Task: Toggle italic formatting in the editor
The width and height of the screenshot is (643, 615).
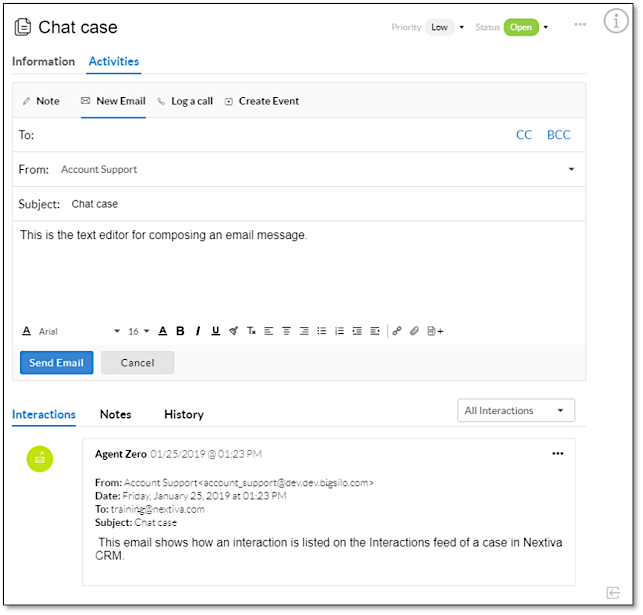Action: [x=198, y=331]
